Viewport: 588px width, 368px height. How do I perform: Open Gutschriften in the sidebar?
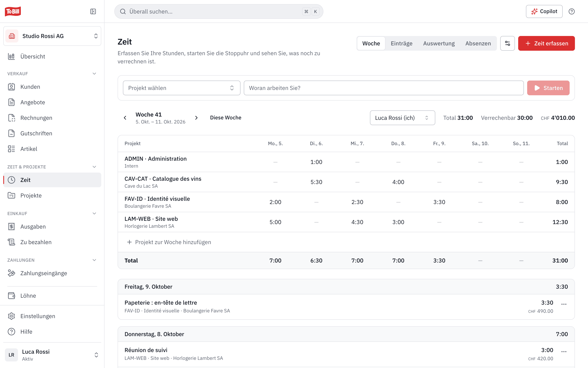(52, 133)
